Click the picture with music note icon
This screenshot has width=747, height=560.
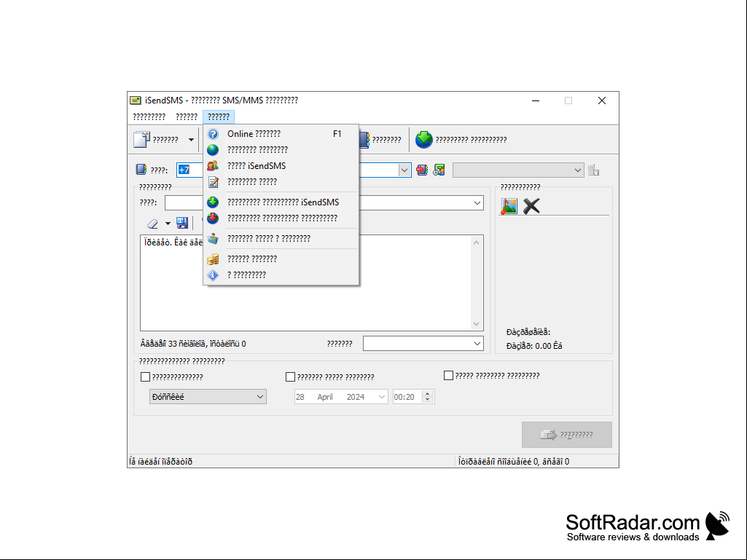[509, 205]
